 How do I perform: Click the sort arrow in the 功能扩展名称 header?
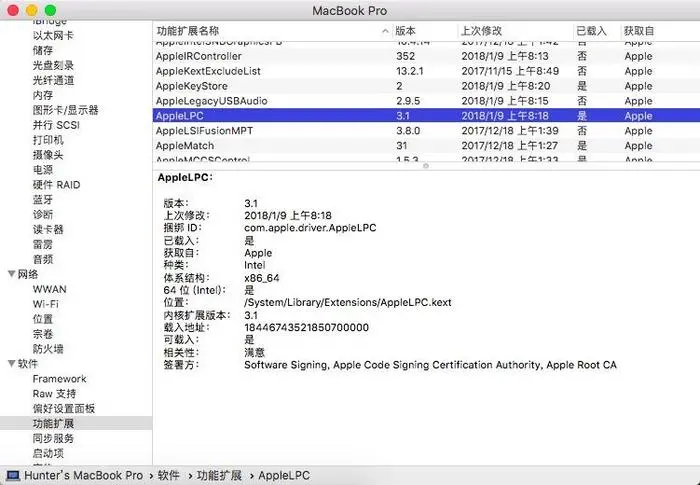385,32
